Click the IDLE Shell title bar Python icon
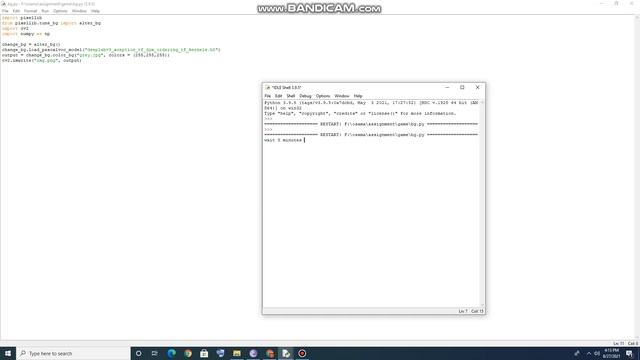 [268, 87]
